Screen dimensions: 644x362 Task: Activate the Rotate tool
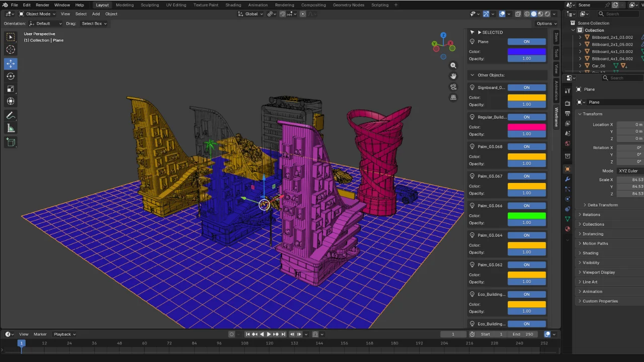point(11,76)
